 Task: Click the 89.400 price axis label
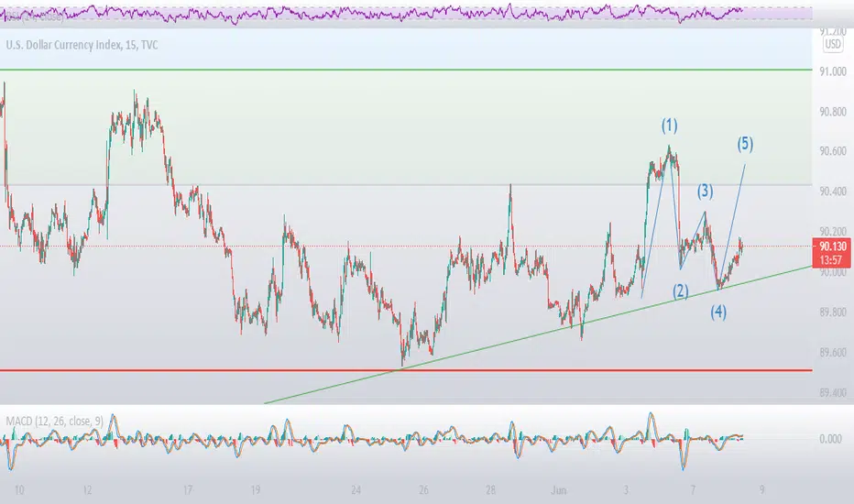[833, 393]
